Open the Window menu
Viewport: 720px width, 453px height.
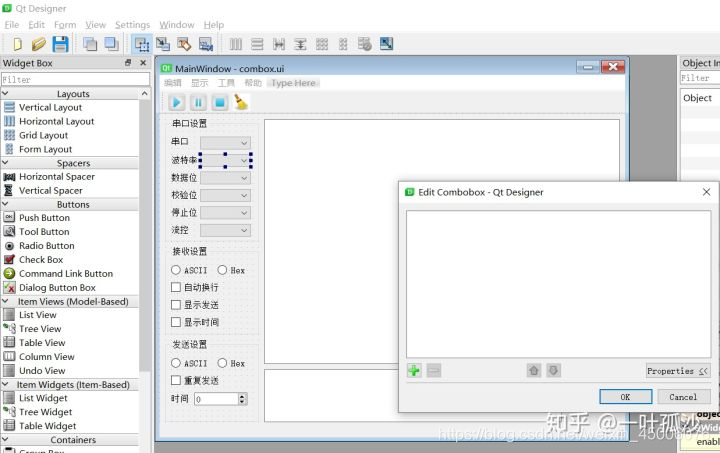[x=177, y=25]
